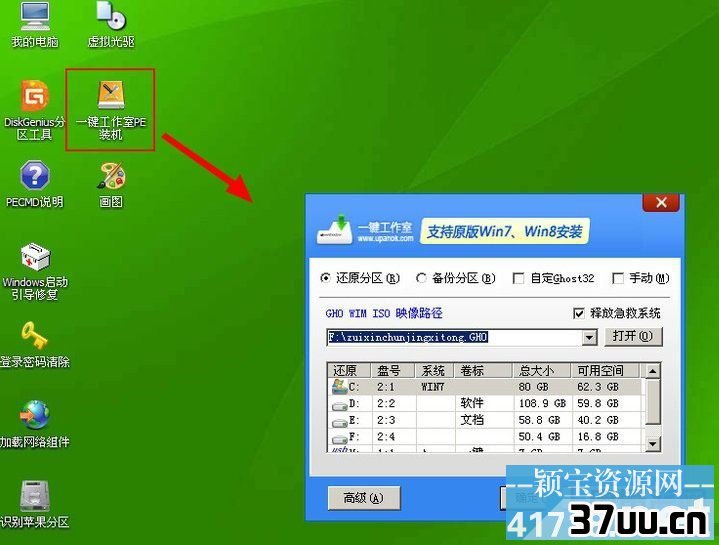This screenshot has width=719, height=545.
Task: Select the 备份分区(B) radio button
Action: [x=421, y=278]
